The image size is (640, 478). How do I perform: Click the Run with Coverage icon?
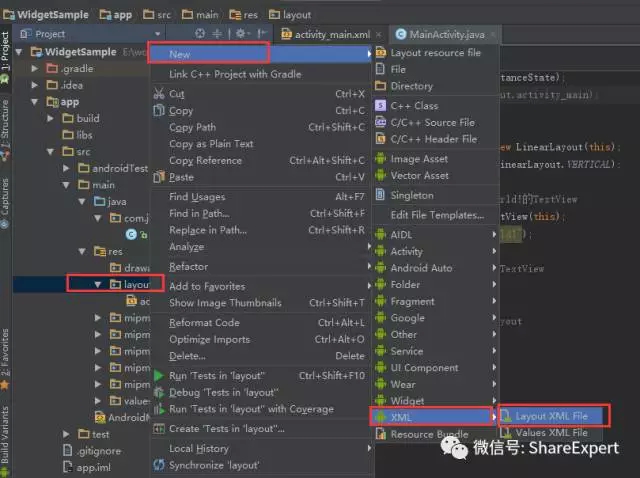click(159, 409)
